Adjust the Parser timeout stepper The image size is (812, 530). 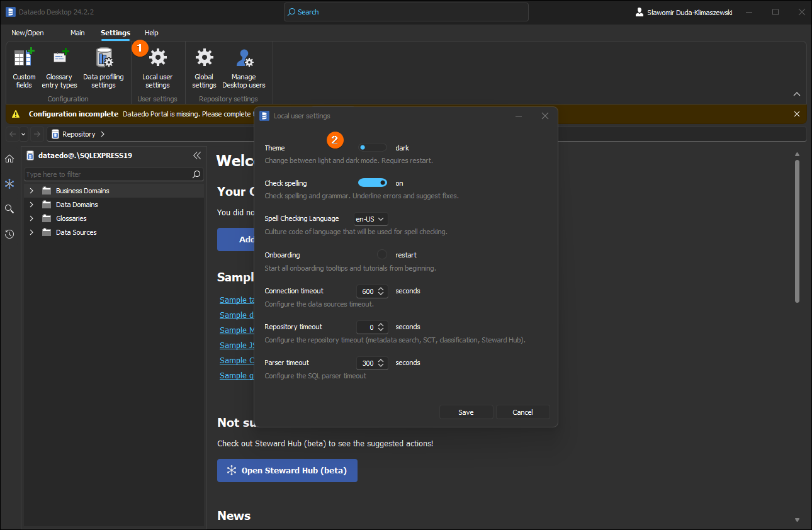click(381, 363)
